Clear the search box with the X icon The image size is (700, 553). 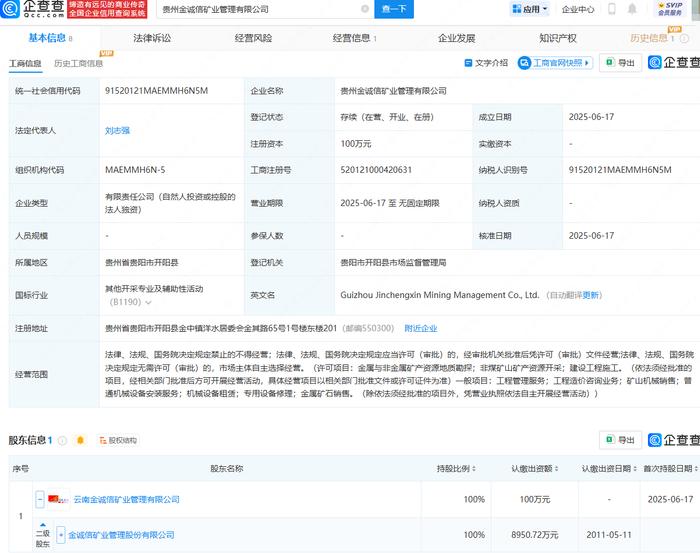(365, 9)
